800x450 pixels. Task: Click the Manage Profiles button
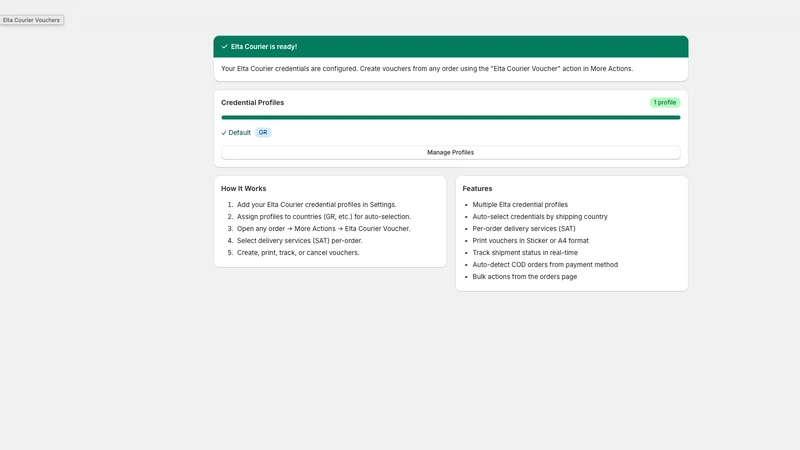451,153
